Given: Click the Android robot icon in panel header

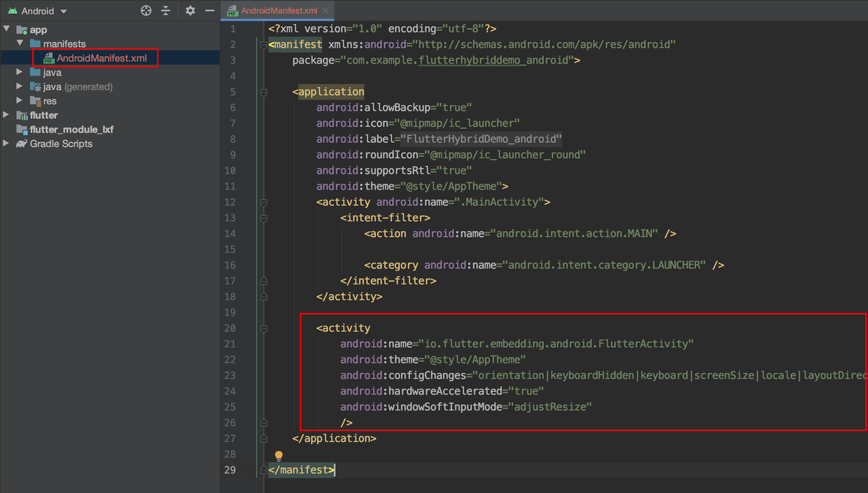Looking at the screenshot, I should (x=13, y=11).
